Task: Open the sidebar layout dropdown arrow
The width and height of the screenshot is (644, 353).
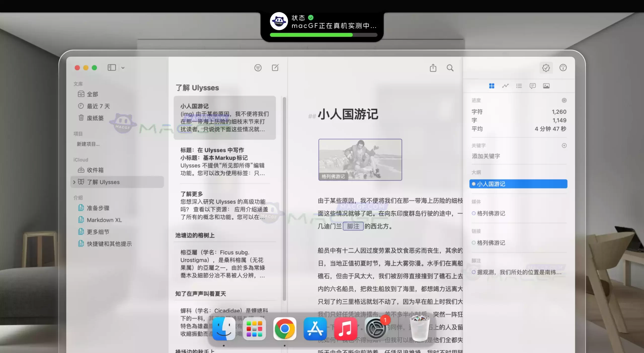Action: coord(123,68)
